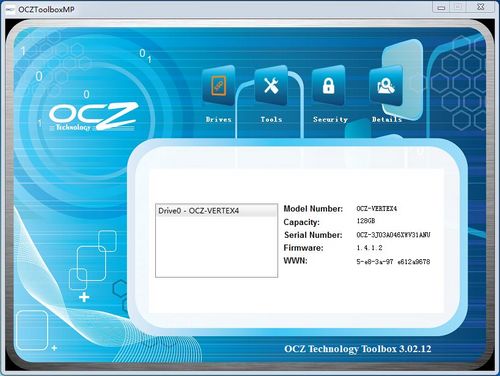This screenshot has height=376, width=500.
Task: Click the serial number value OCZ-3J03A046XWV31ANU
Action: click(x=393, y=235)
